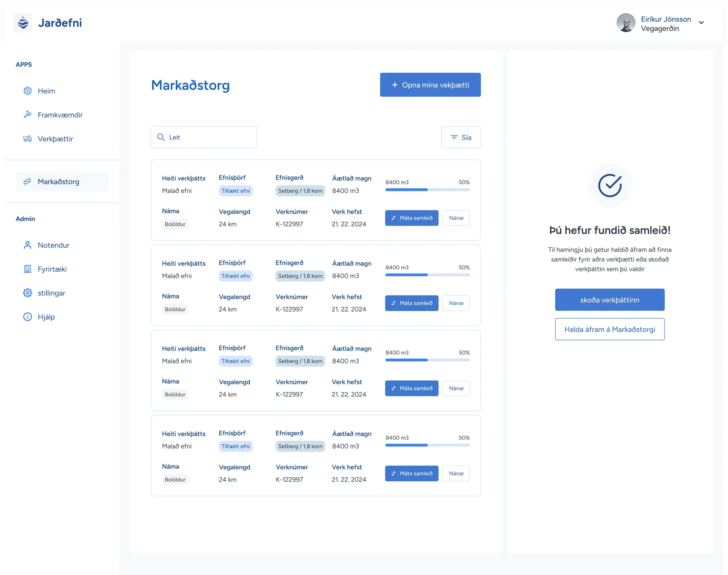This screenshot has height=575, width=728.
Task: Click Máta samleið in the fourth card
Action: click(x=412, y=474)
